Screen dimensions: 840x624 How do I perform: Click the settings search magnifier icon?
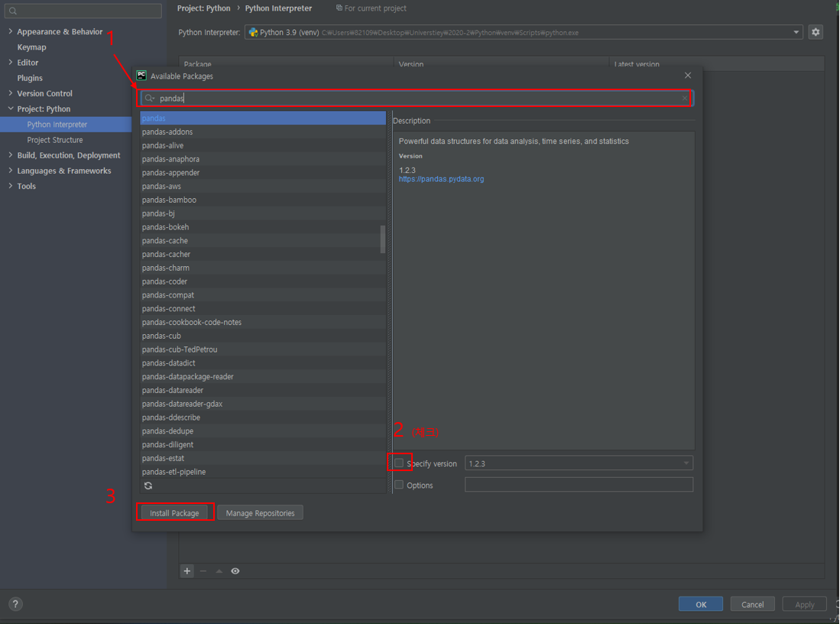[x=13, y=11]
